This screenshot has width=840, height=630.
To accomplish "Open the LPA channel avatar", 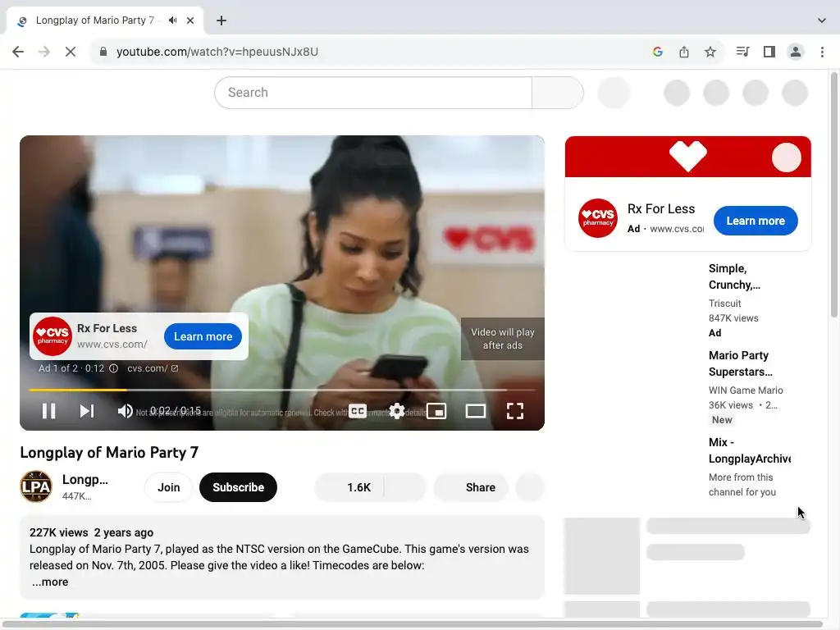I will [36, 486].
